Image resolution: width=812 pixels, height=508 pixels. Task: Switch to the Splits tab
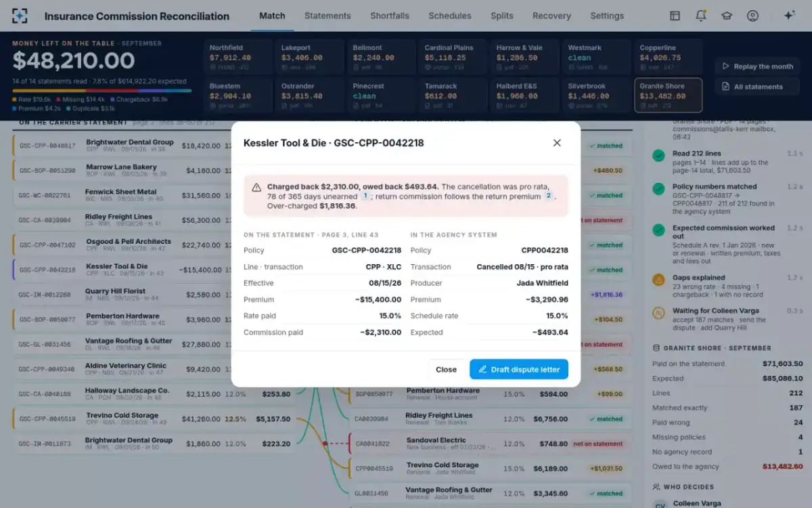(x=502, y=16)
